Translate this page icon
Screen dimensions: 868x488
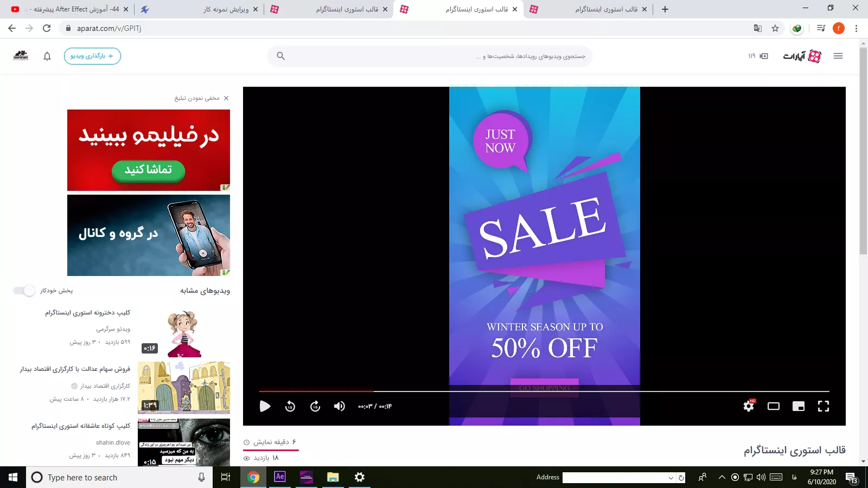[x=758, y=28]
